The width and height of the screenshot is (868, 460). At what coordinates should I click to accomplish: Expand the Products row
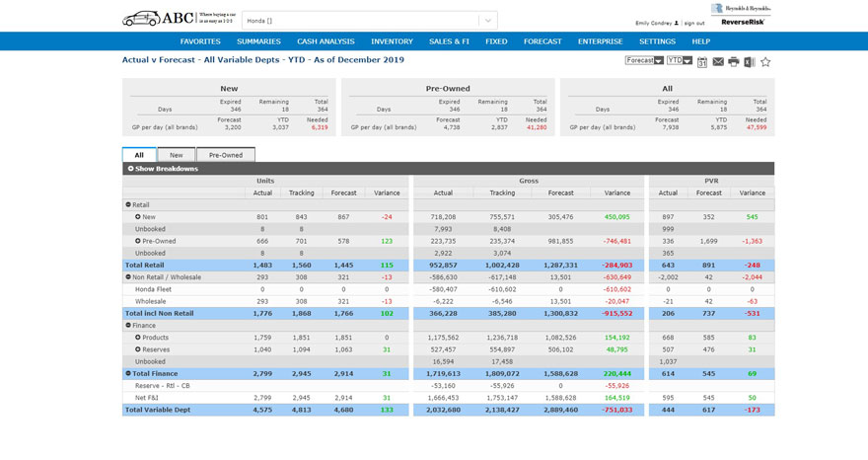pos(138,338)
